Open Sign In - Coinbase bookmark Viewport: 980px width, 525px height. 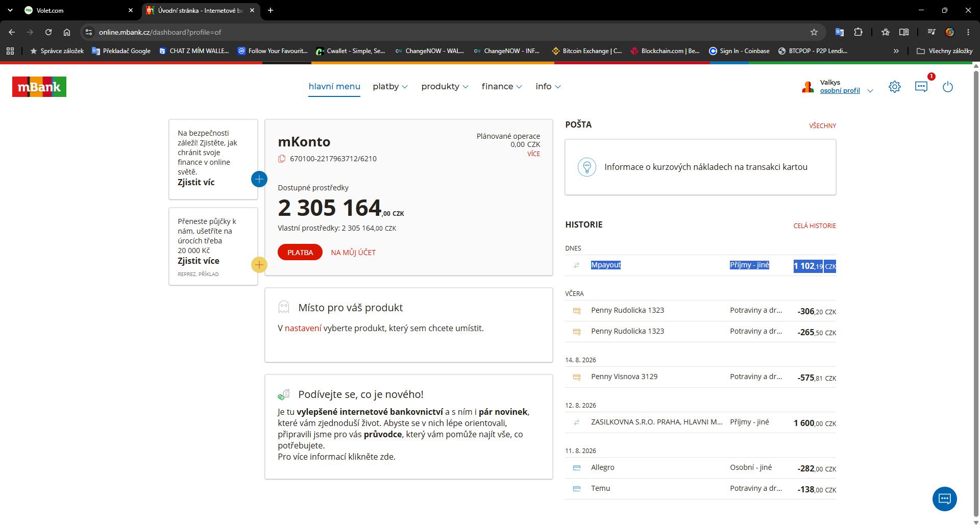pos(739,51)
